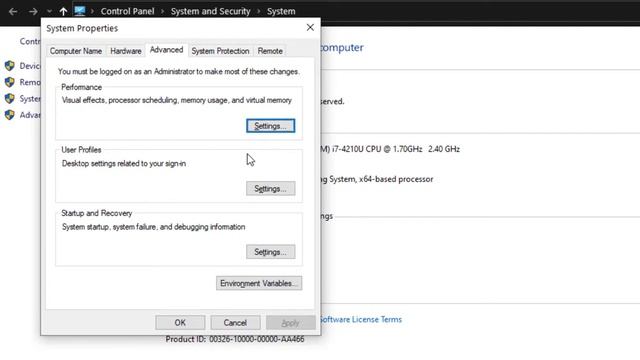Switch to Hardware tab
640x360 pixels.
126,51
